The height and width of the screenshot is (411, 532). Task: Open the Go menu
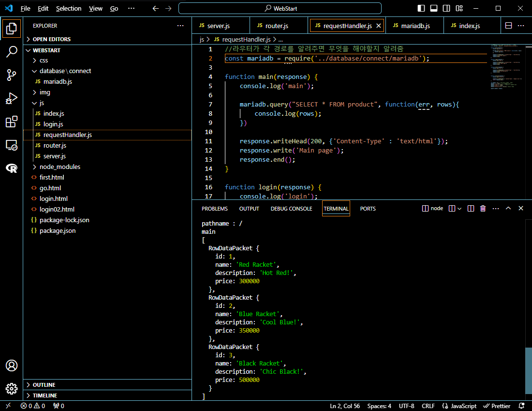click(x=114, y=9)
